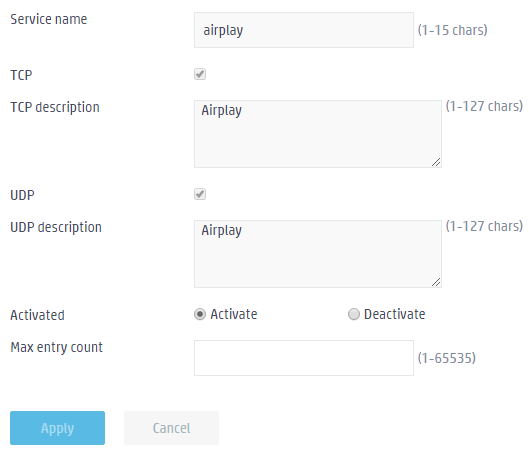Click the "Max entry count" label

click(x=56, y=347)
